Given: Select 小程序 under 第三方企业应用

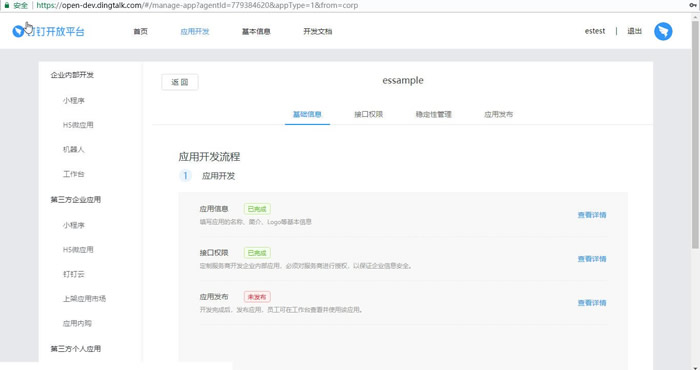Looking at the screenshot, I should coord(74,225).
